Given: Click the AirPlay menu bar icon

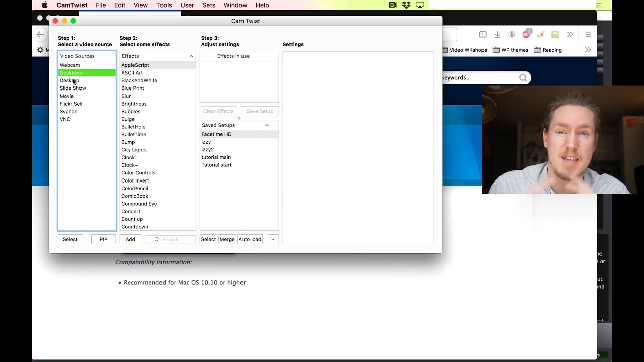Looking at the screenshot, I should click(x=420, y=5).
